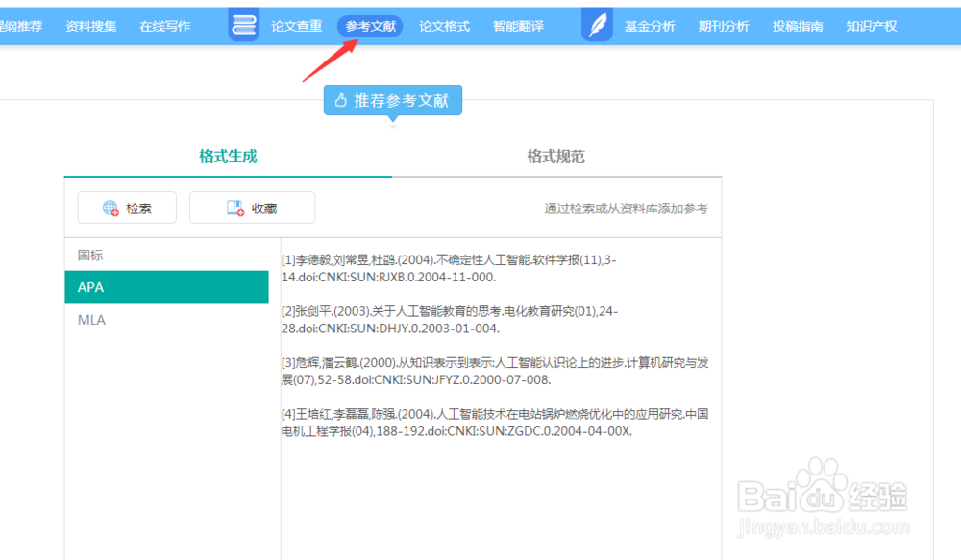Click the blue paper-scroll logo icon
The width and height of the screenshot is (961, 560).
click(x=243, y=24)
